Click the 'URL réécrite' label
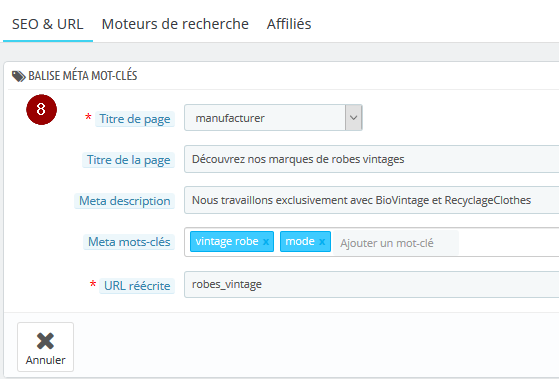This screenshot has height=379, width=559. coord(137,286)
